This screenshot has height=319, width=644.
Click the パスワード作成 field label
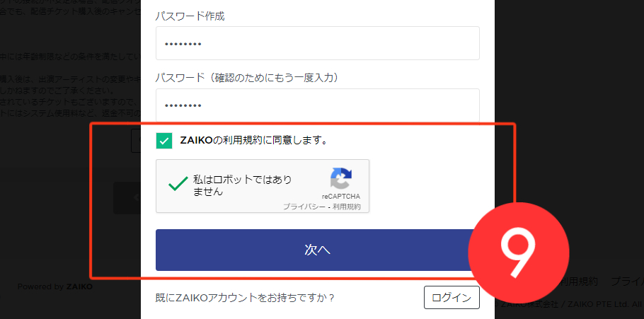190,16
